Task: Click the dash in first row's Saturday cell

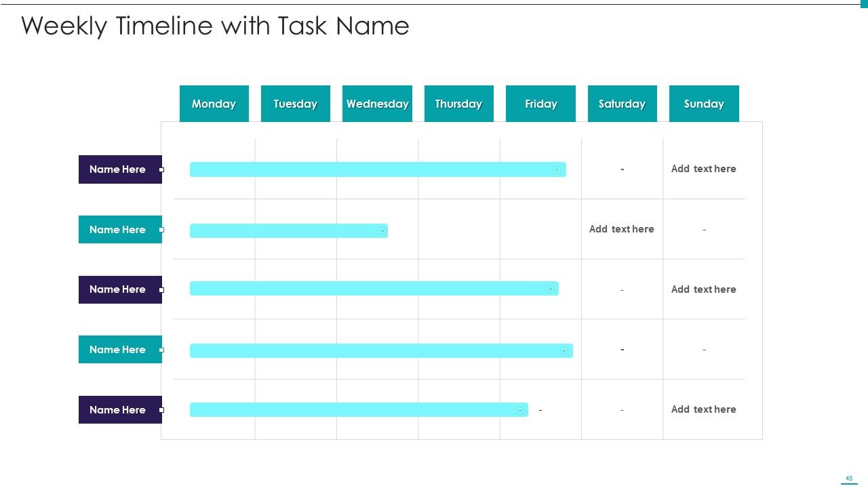Action: [622, 169]
